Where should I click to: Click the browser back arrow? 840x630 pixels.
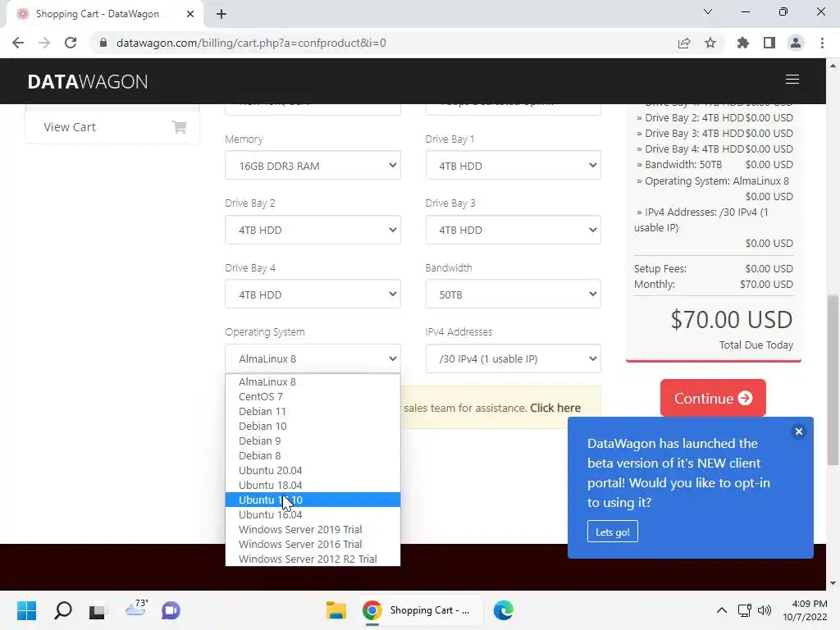pos(18,43)
